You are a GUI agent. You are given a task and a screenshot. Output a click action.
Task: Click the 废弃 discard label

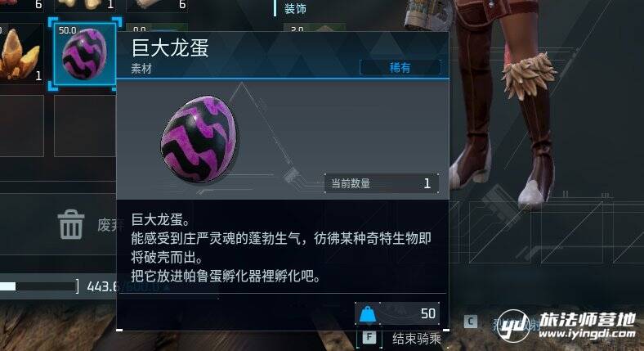107,225
